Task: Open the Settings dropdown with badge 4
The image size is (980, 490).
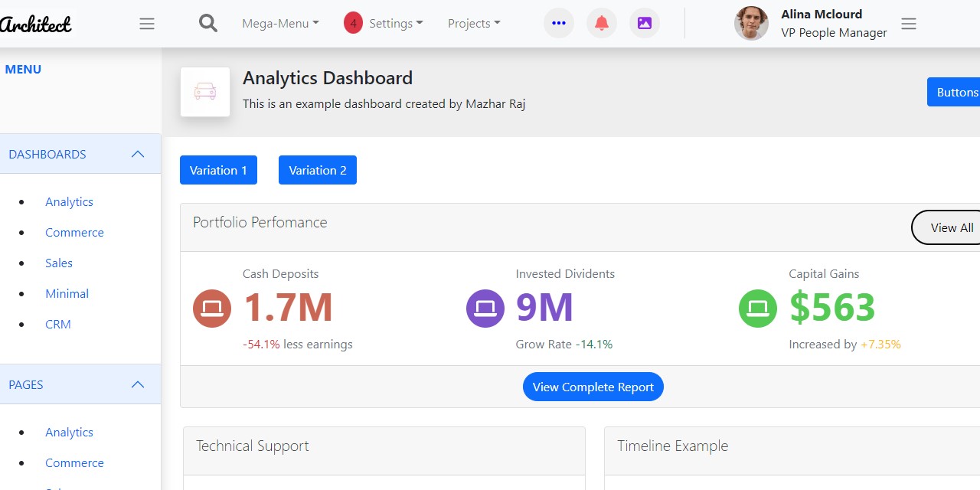Action: click(384, 23)
